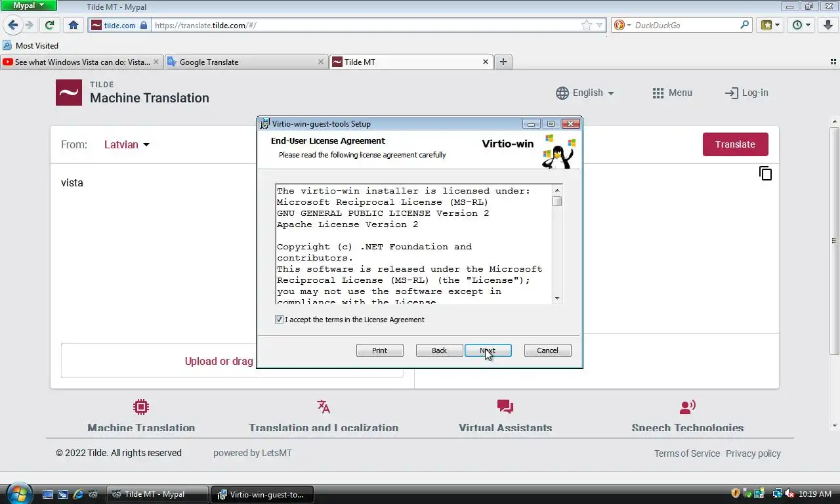Open the browser home page icon
Viewport: 840px width, 504px height.
pos(73,25)
